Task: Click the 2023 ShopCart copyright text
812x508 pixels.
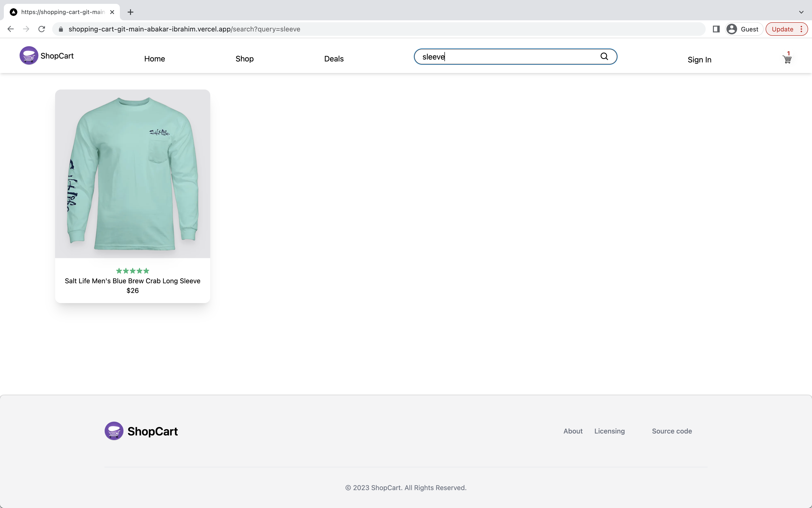Action: (x=406, y=487)
